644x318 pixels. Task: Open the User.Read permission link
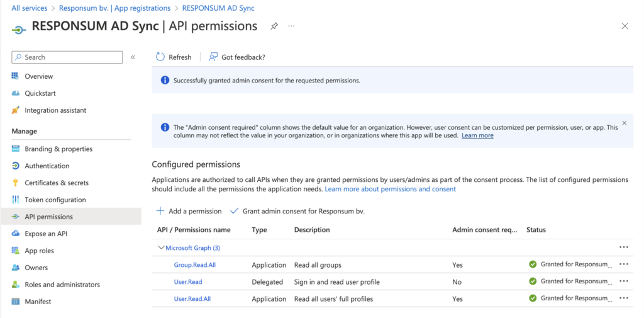[188, 282]
